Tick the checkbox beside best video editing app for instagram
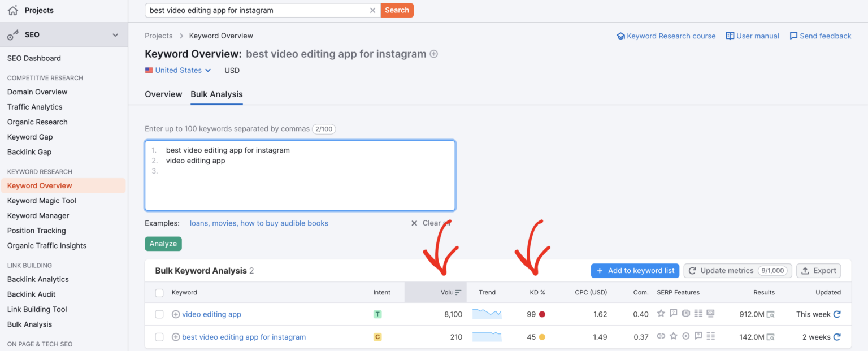The width and height of the screenshot is (868, 351). click(x=159, y=337)
